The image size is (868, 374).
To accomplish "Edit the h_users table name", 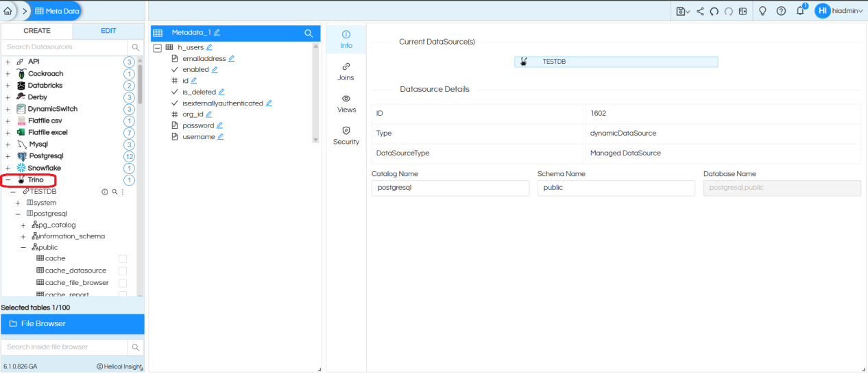I will pyautogui.click(x=209, y=47).
